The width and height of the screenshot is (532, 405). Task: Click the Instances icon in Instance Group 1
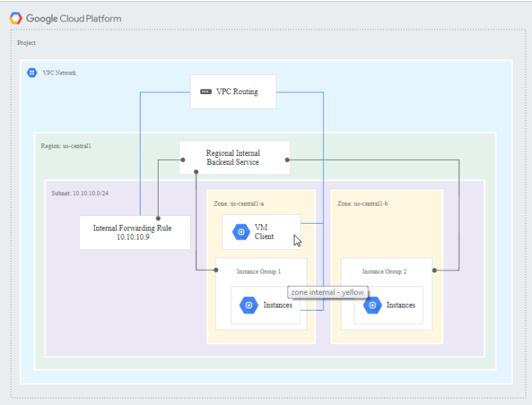249,305
